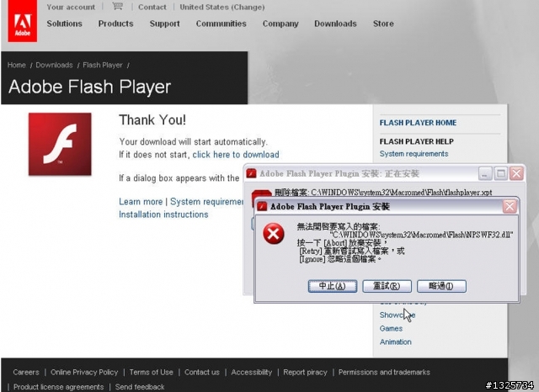Viewport: 539px width, 392px height.
Task: Click the FLASH PLAYER HELP sidebar heading
Action: coord(417,141)
